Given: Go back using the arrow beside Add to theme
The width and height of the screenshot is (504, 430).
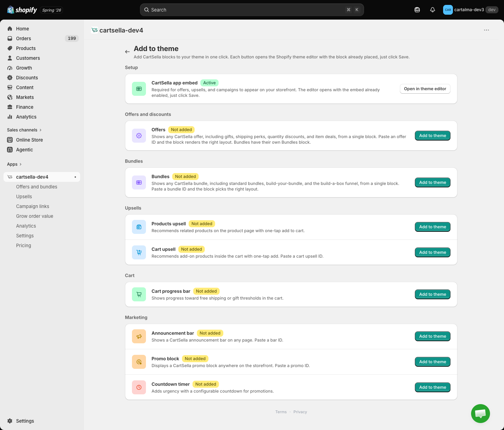Looking at the screenshot, I should click(x=127, y=52).
